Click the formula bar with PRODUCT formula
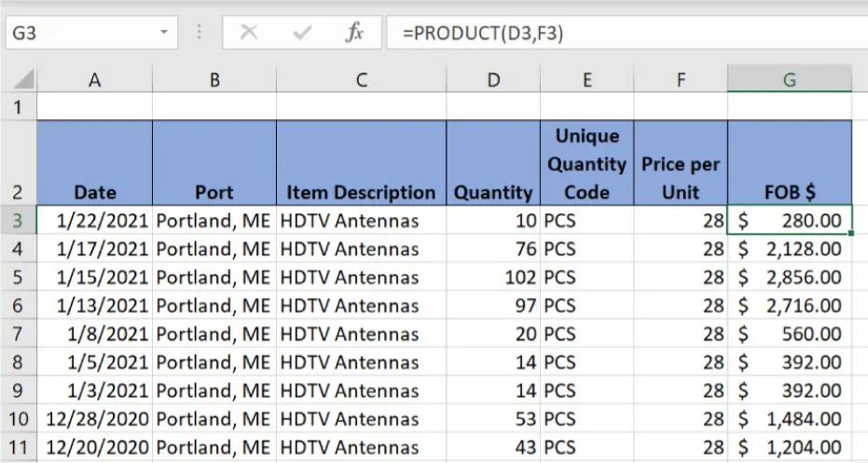The width and height of the screenshot is (868, 463). pyautogui.click(x=625, y=33)
